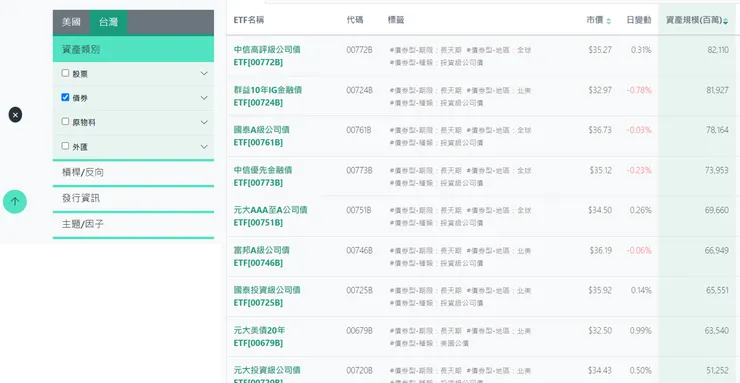Screen dimensions: 740x383
Task: Open 元大美債20年 ETF[00679B] link
Action: [259, 336]
